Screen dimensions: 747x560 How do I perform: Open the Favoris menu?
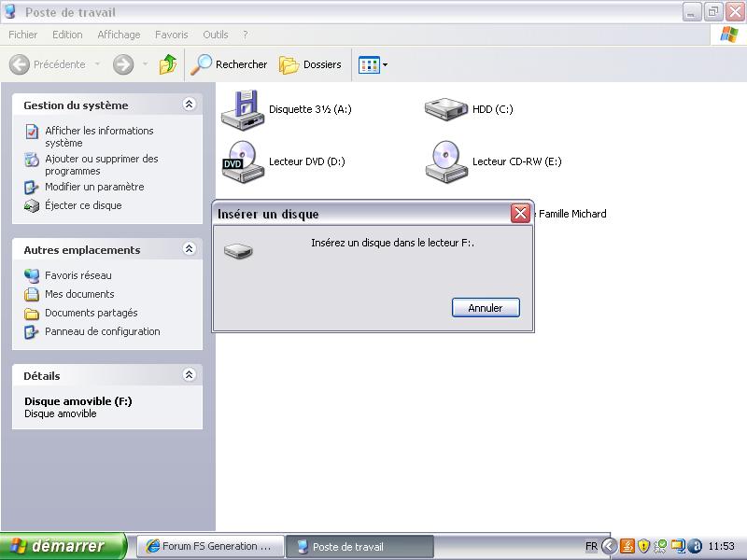point(172,35)
